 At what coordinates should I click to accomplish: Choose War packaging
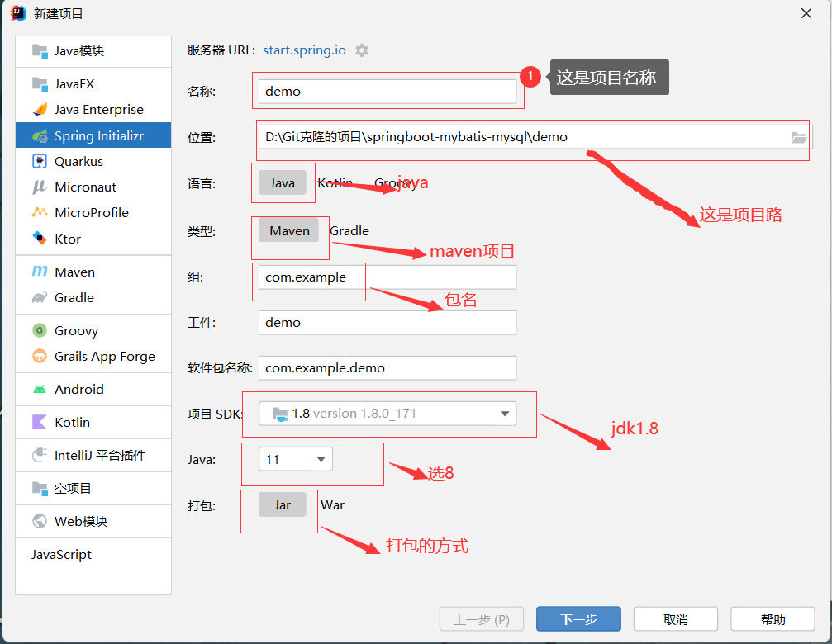coord(333,505)
